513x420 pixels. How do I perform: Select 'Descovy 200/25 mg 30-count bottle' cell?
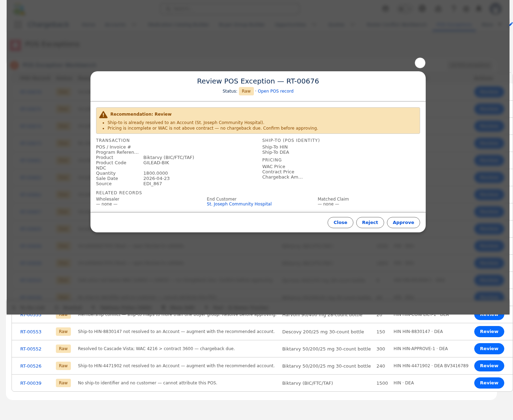(323, 332)
